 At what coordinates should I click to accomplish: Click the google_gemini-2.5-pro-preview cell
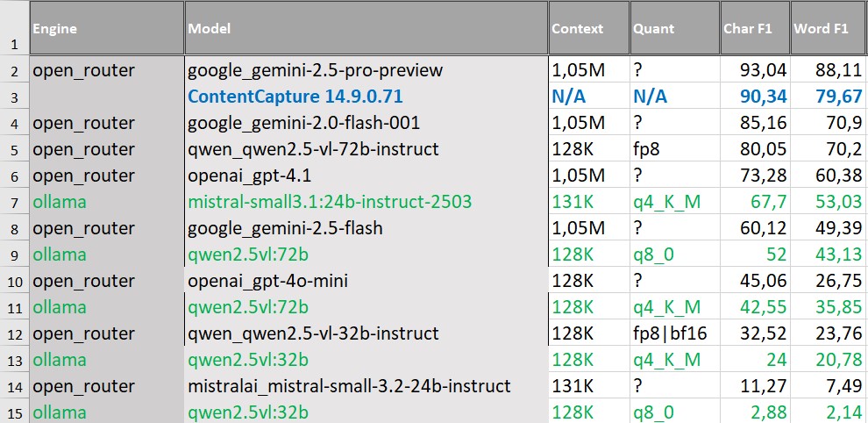click(316, 70)
